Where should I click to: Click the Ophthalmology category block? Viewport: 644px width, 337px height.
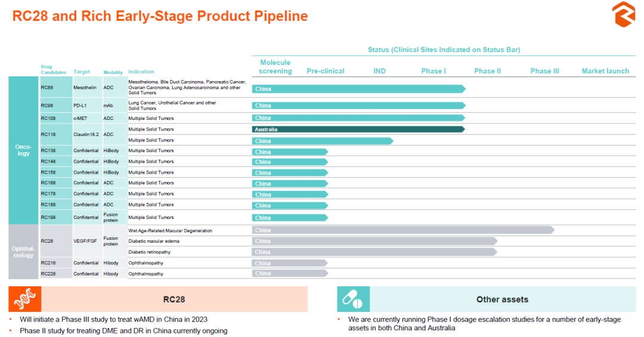(x=23, y=252)
